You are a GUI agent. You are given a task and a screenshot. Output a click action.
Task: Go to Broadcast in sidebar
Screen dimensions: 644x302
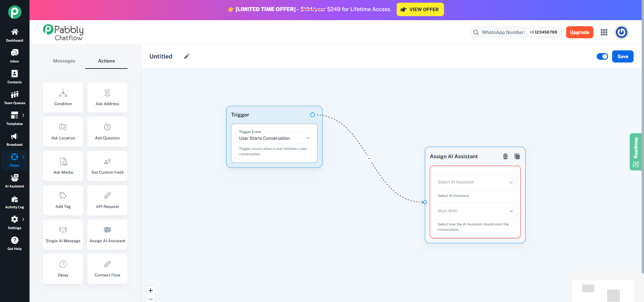[14, 139]
